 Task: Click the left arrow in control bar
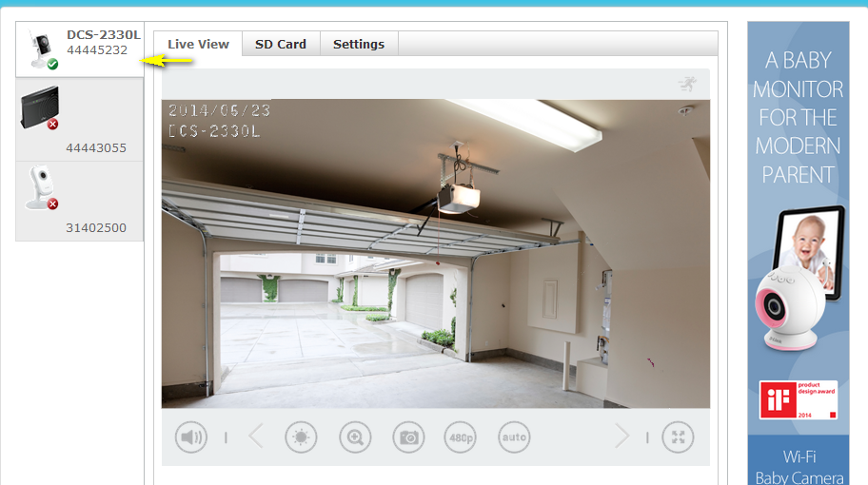[255, 437]
